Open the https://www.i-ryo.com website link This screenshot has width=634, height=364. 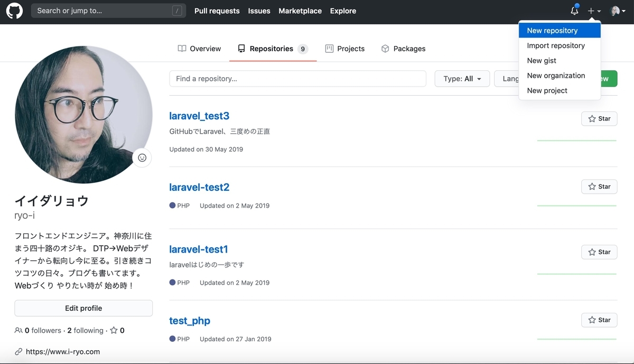[63, 352]
